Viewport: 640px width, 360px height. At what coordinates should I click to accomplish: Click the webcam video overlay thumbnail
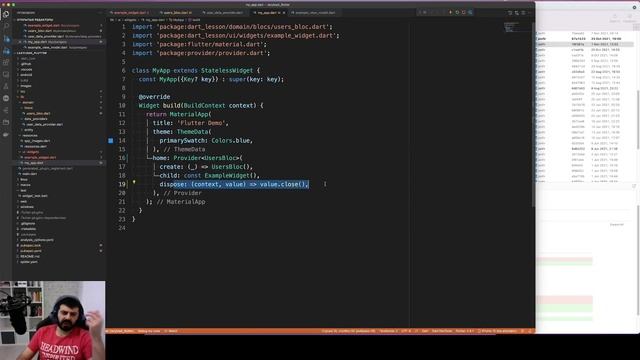point(53,320)
